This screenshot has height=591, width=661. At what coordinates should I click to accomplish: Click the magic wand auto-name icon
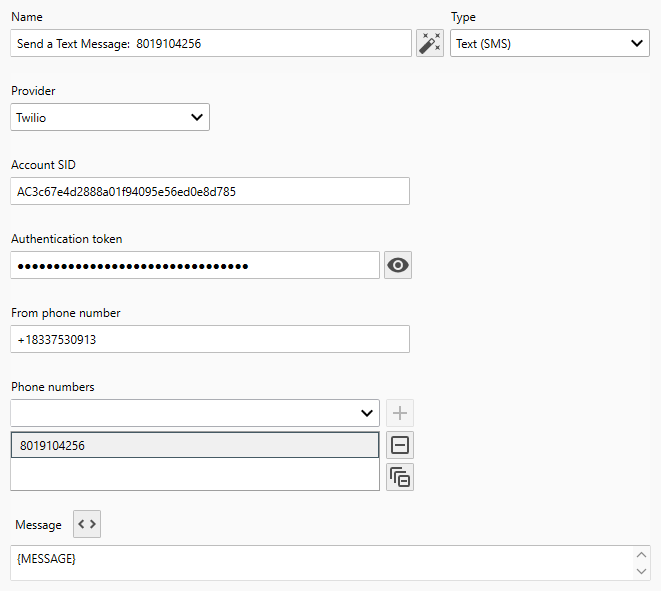click(x=430, y=43)
